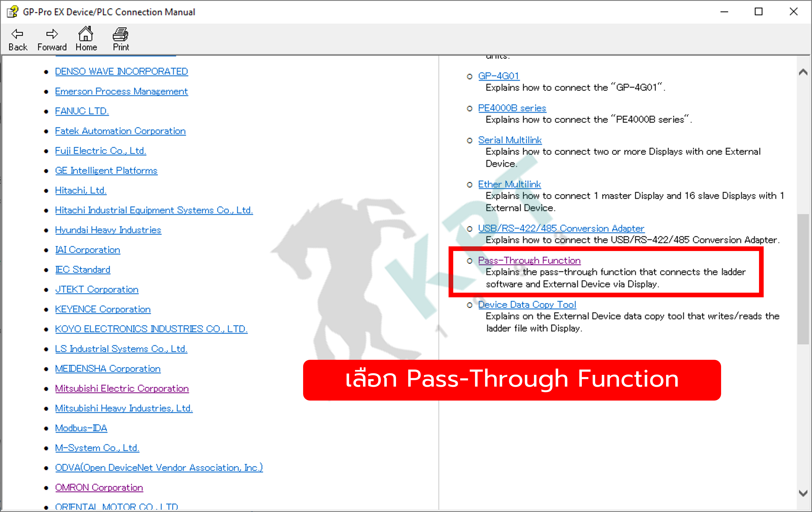
Task: Select the FANUC LTD. link
Action: pos(82,111)
